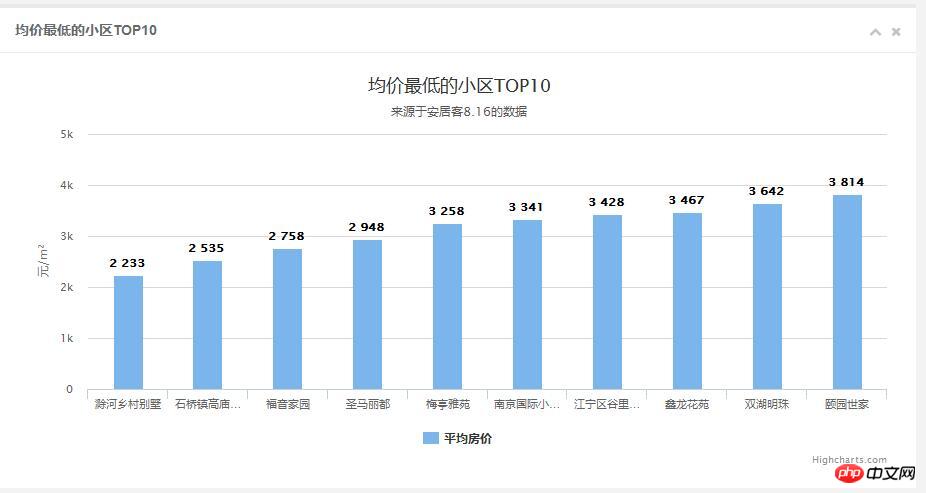Click the x-axis label 南京国际小…
Viewport: 926px width, 493px height.
pos(527,404)
